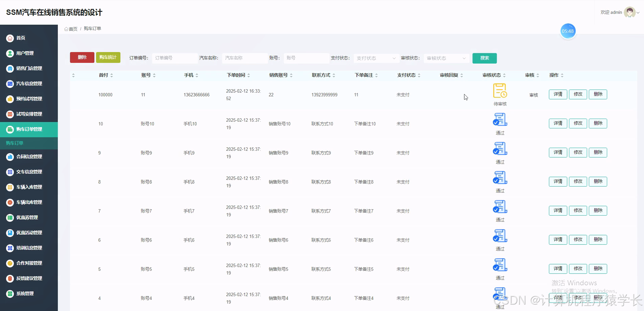Click the 账号 search input field
This screenshot has width=644, height=311.
(x=306, y=58)
